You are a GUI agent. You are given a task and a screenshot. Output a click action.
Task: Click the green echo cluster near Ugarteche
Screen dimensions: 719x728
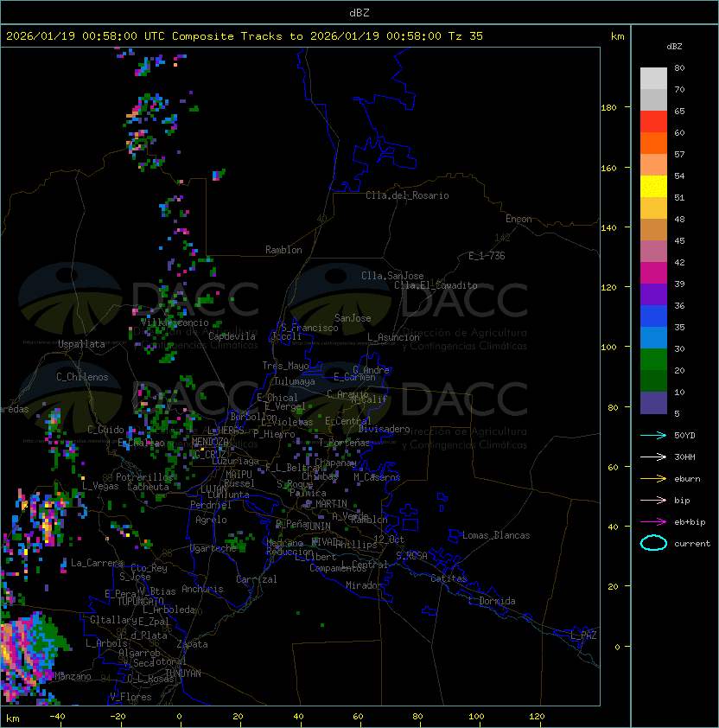point(239,541)
